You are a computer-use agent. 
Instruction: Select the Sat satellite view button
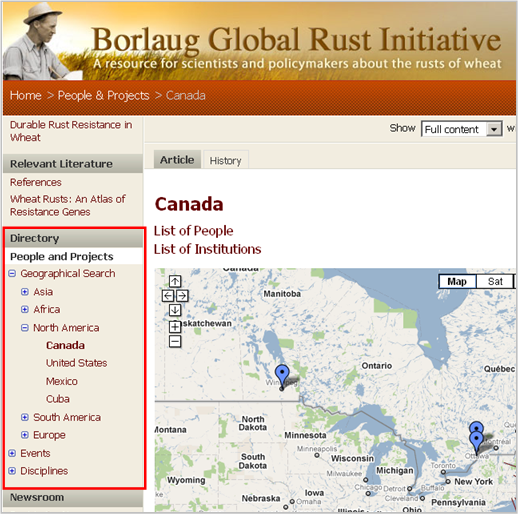click(x=495, y=282)
